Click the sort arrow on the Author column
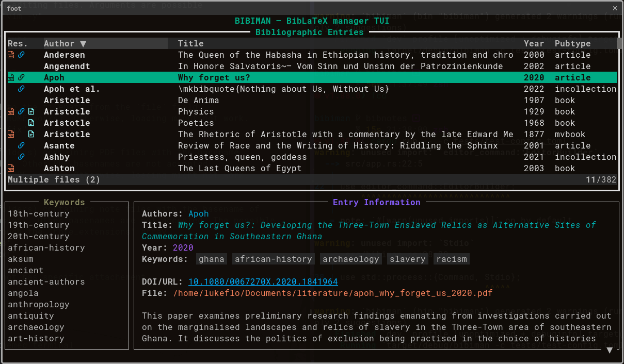Screen dimensions: 624x364 pos(83,44)
